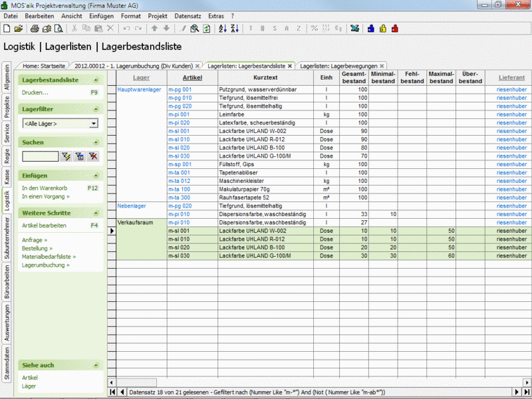This screenshot has height=399, width=532.
Task: Open the Läger link under Siehe auch
Action: click(x=29, y=386)
